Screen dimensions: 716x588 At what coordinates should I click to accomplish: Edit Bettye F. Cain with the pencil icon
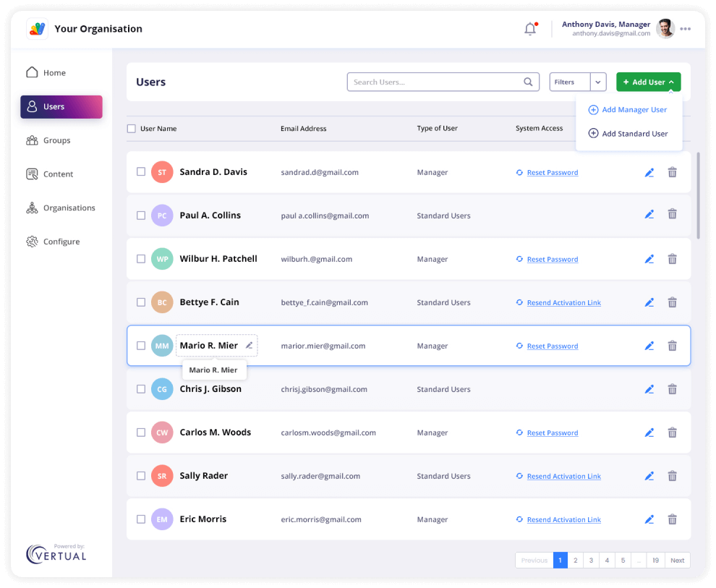tap(649, 302)
